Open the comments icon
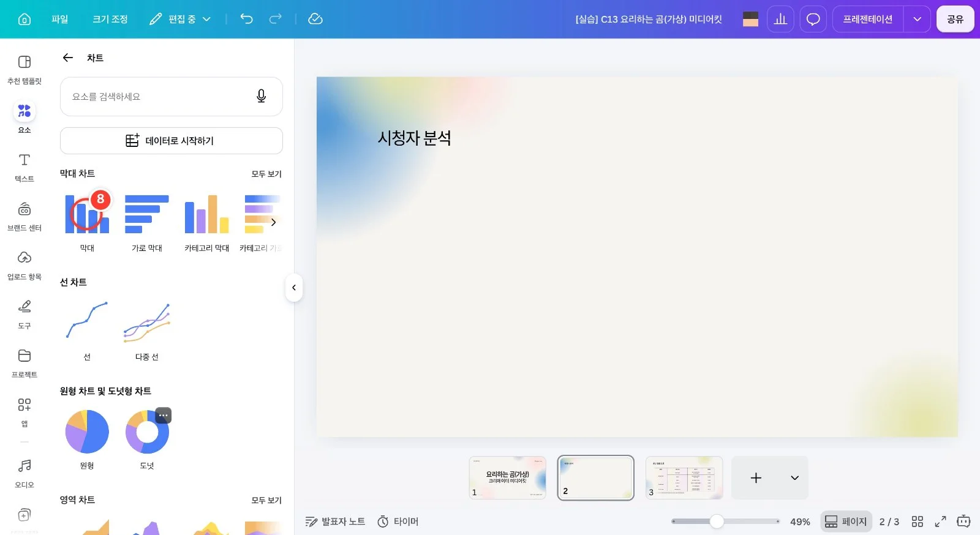The width and height of the screenshot is (980, 535). pyautogui.click(x=813, y=19)
